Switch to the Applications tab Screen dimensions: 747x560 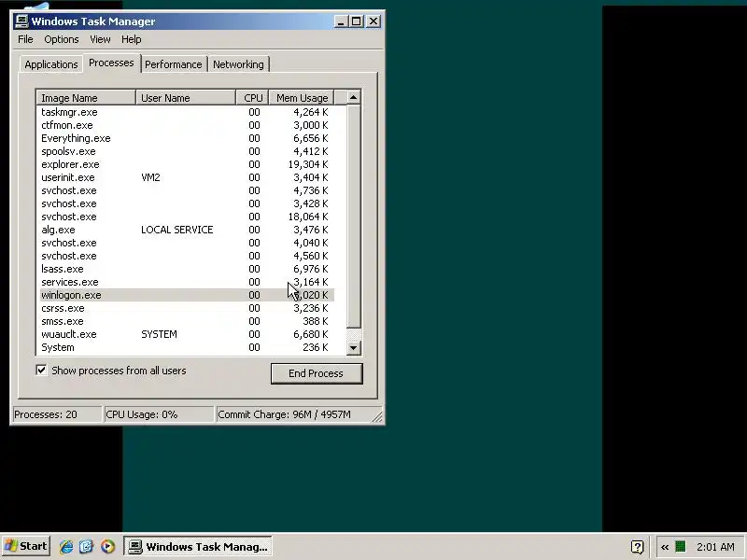click(x=51, y=64)
